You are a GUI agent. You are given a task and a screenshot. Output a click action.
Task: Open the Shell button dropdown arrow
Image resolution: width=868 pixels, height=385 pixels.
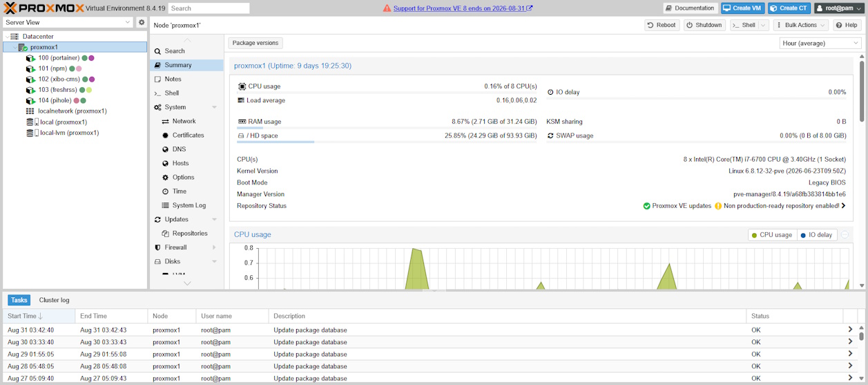tap(764, 25)
